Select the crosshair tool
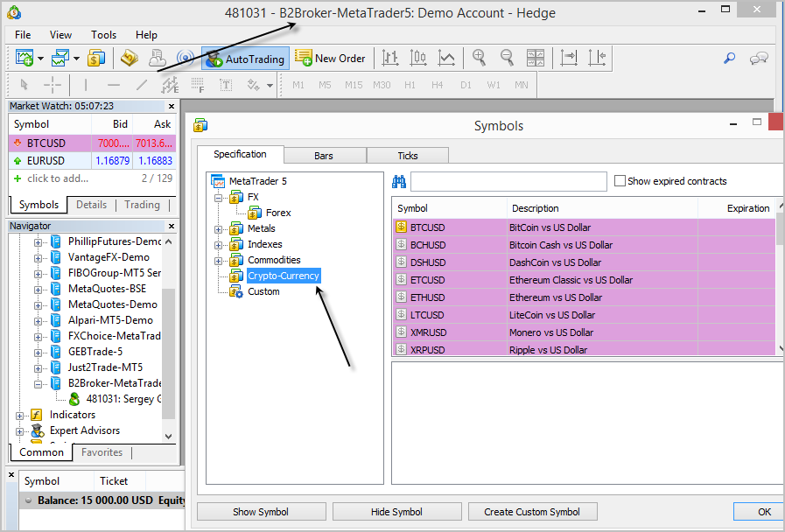The height and width of the screenshot is (532, 785). pos(52,85)
